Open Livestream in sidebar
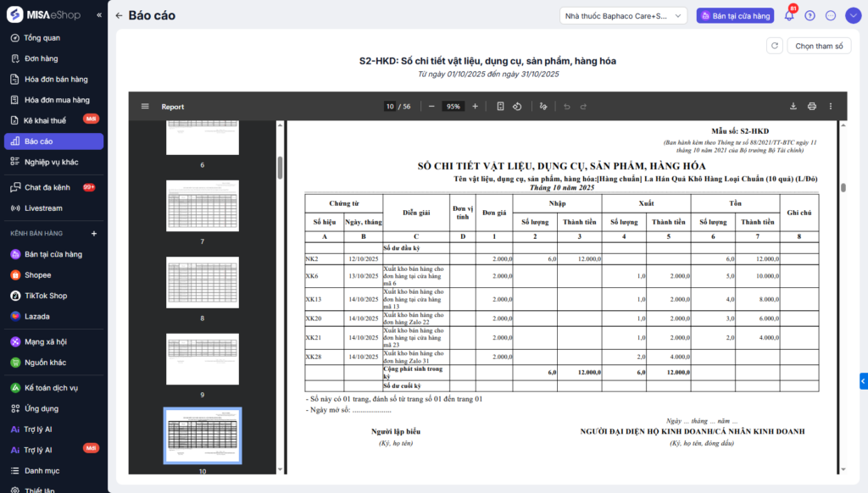868x493 pixels. (x=53, y=208)
